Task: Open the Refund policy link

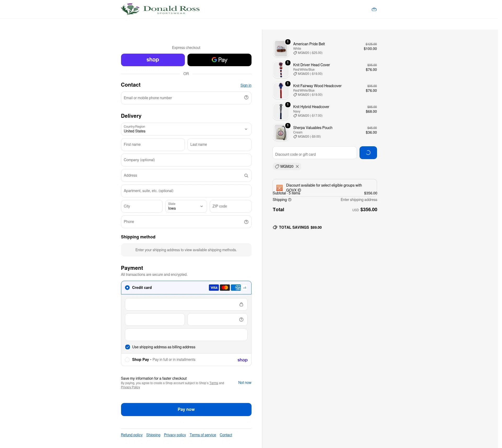Action: [x=132, y=435]
